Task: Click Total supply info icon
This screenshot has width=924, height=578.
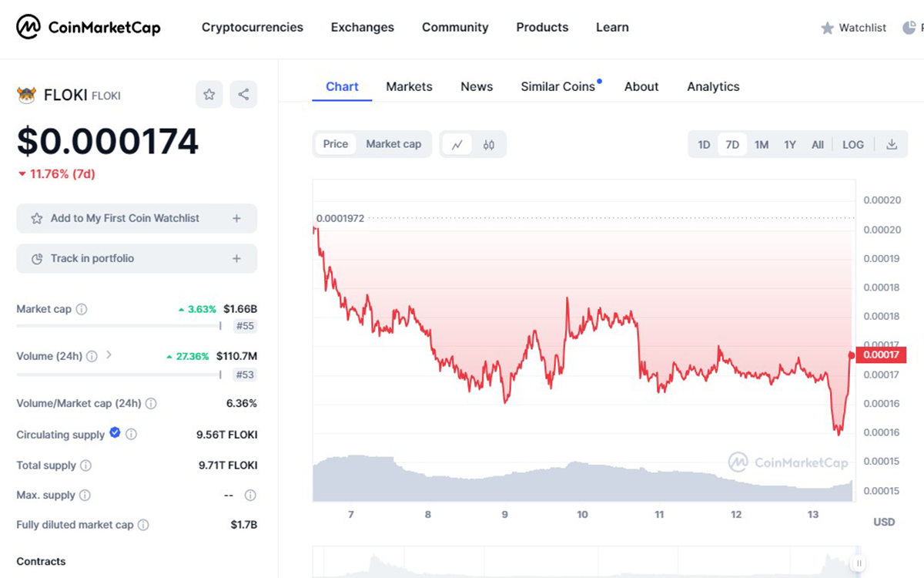Action: tap(85, 465)
